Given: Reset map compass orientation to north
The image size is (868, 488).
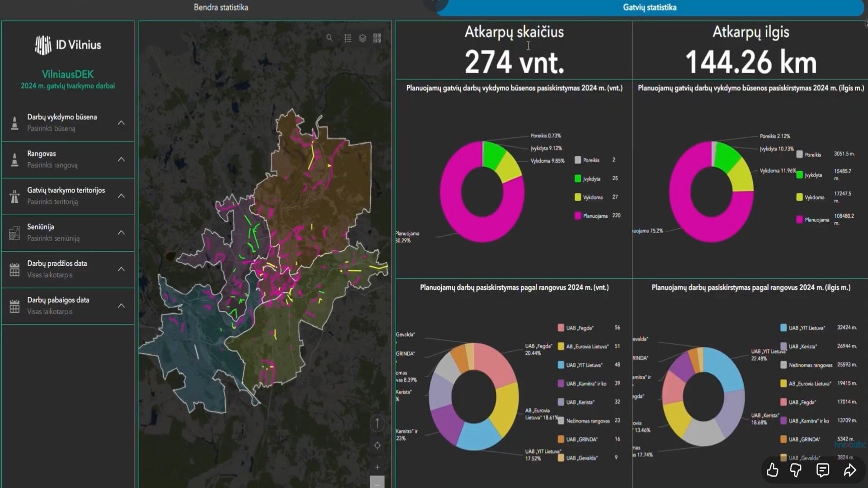Looking at the screenshot, I should click(377, 423).
